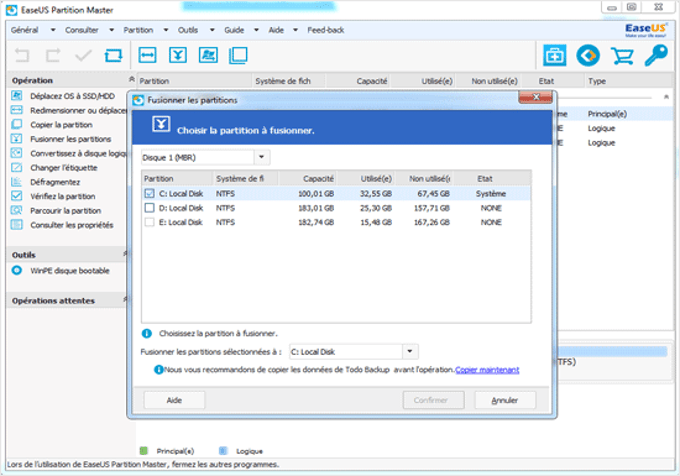Close the Fusionner les partitions dialog
Viewport: 680px width, 476px height.
pos(536,98)
